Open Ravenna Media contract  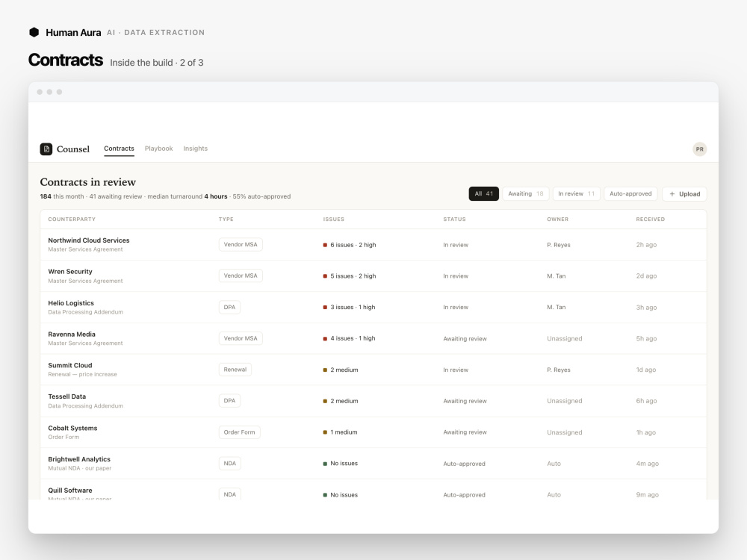click(x=373, y=338)
